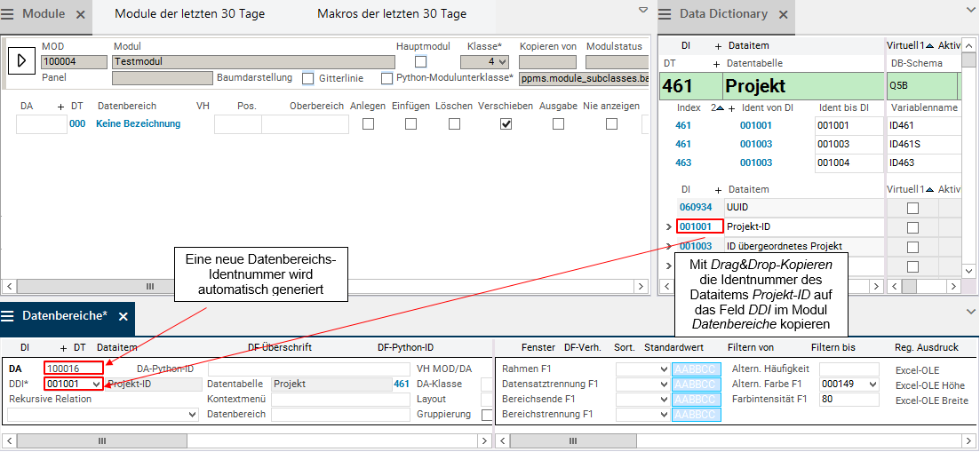Click left arrow of Module horizontal scrollbar
980x452 pixels.
coord(10,286)
